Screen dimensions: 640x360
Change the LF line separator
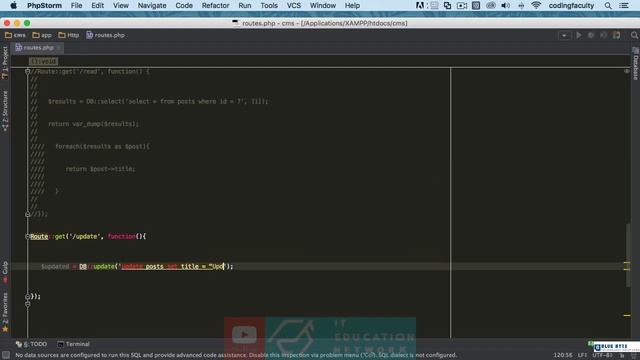tap(582, 355)
